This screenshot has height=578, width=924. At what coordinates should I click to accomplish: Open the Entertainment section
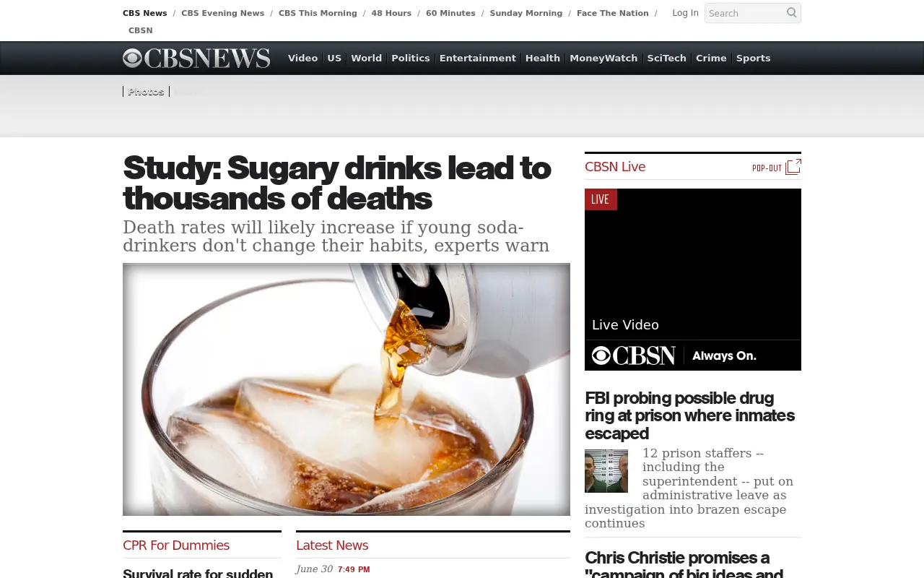tap(478, 58)
